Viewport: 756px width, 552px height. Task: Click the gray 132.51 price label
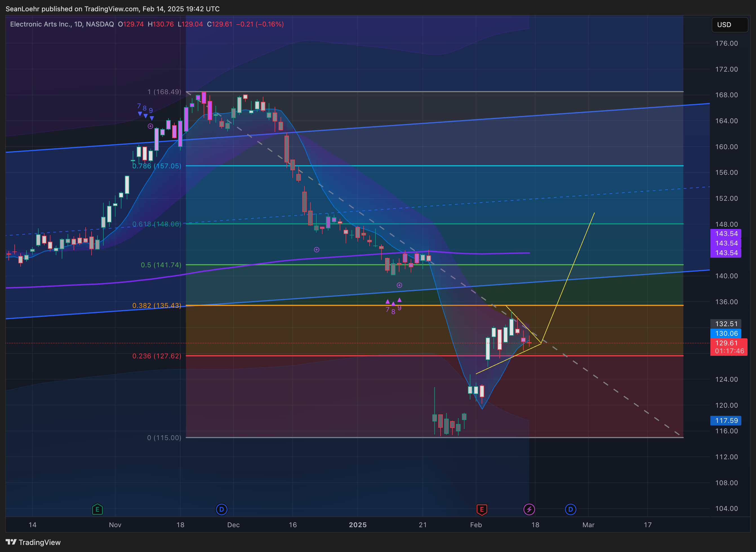pos(726,324)
